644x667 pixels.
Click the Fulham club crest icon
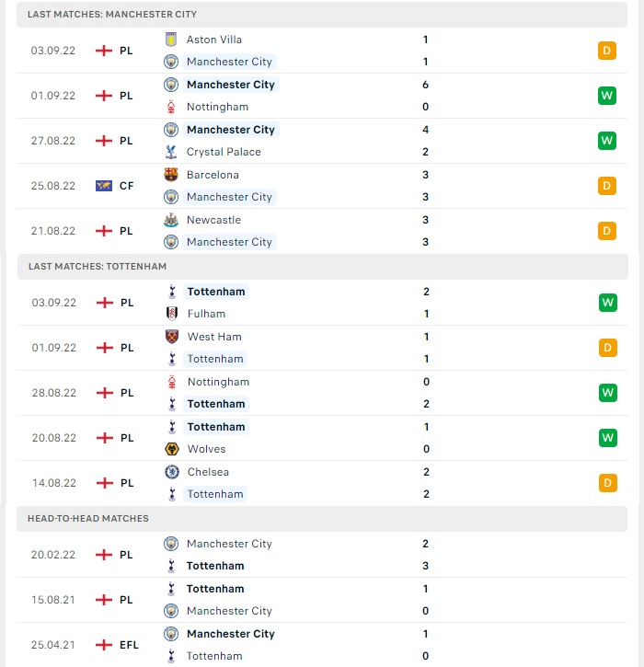pos(172,314)
